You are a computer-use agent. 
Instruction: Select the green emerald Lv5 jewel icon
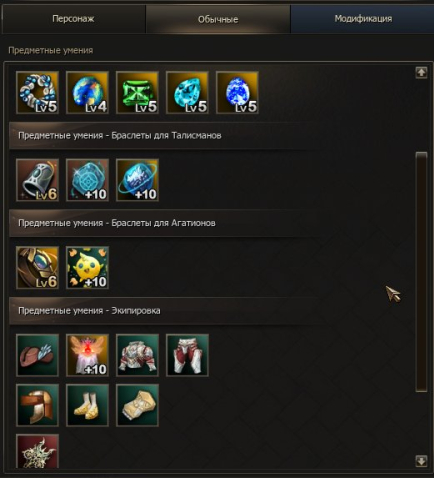tap(137, 93)
